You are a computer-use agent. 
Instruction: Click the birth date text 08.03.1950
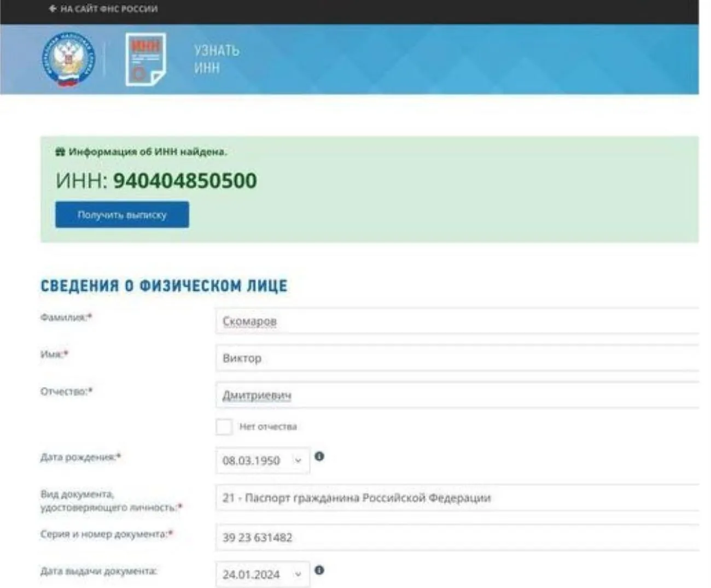(251, 461)
